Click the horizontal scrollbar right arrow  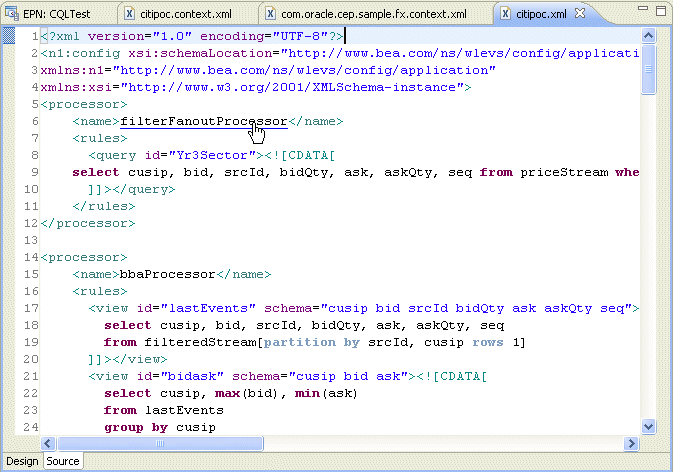[631, 443]
